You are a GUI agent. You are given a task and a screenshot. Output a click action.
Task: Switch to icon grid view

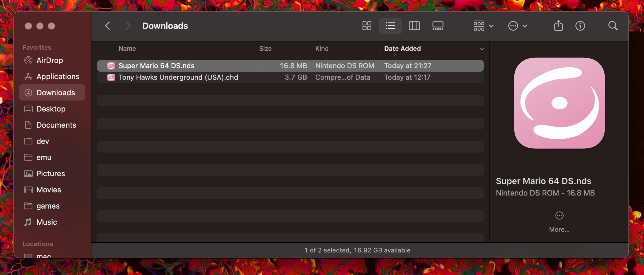tap(367, 26)
